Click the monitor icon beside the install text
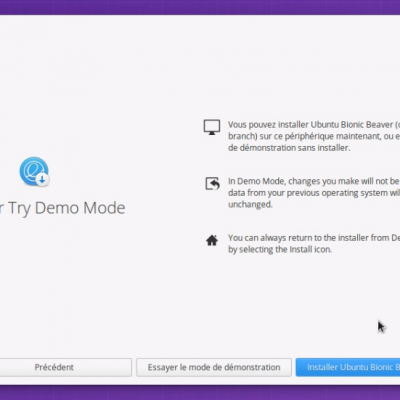 pos(212,127)
